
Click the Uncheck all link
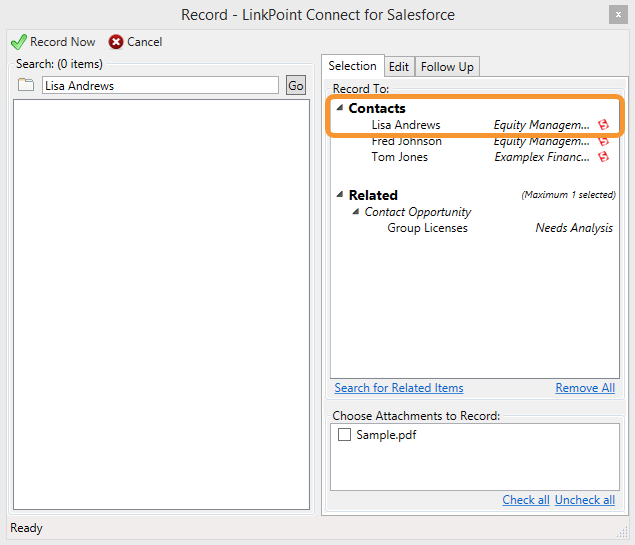585,500
